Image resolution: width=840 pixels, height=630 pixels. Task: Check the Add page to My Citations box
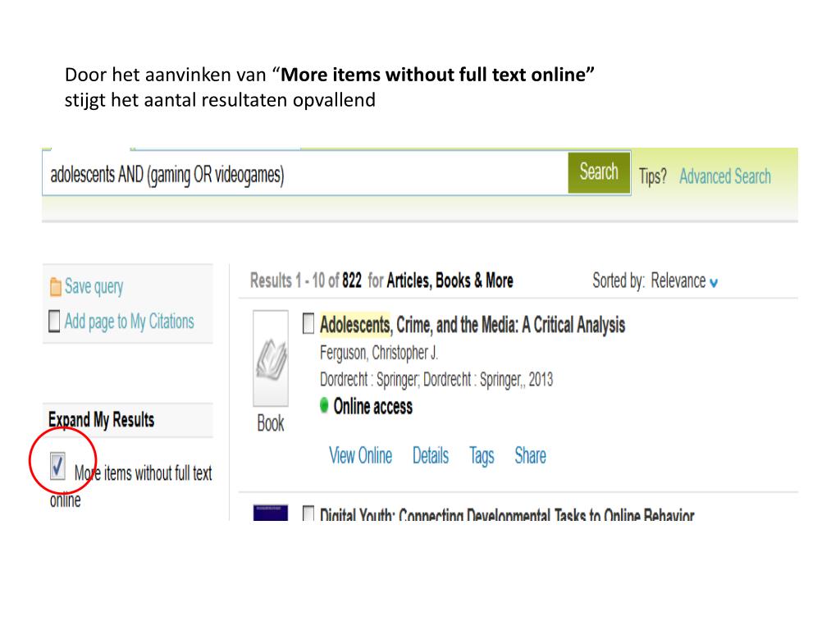[x=54, y=322]
